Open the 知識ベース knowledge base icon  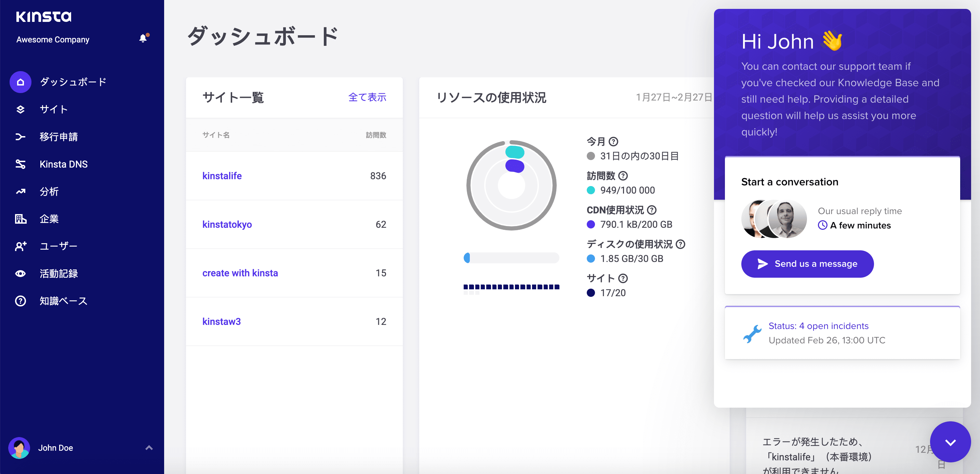click(x=20, y=301)
